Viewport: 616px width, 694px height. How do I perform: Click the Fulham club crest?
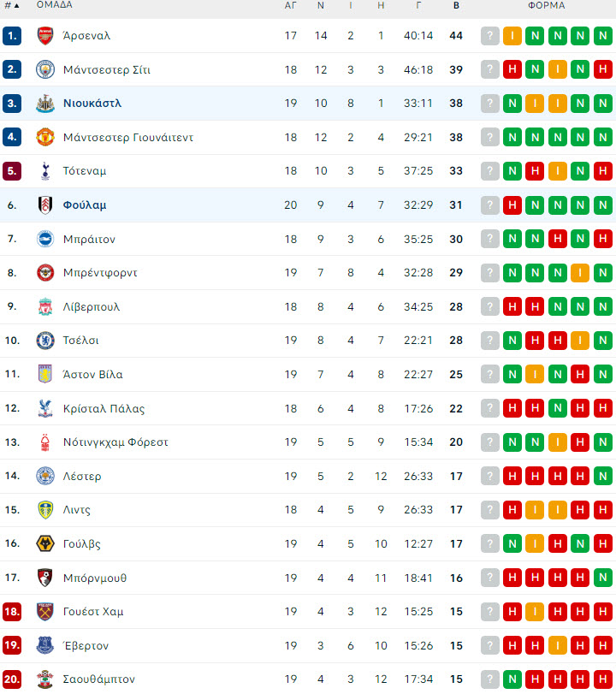coord(45,205)
